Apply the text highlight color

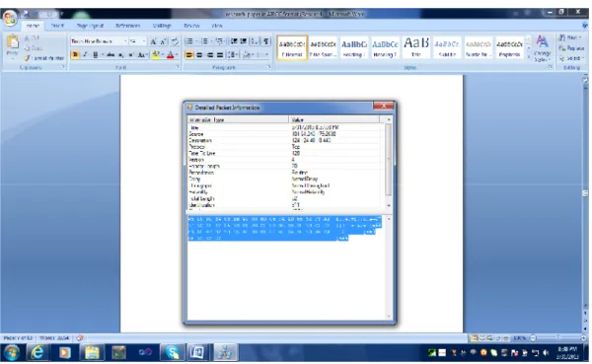[156, 55]
